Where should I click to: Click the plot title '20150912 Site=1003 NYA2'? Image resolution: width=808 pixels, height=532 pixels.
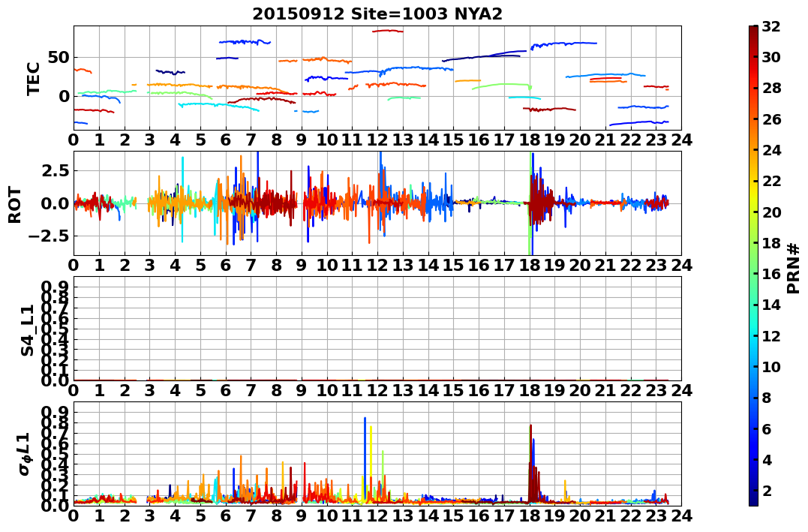point(377,14)
